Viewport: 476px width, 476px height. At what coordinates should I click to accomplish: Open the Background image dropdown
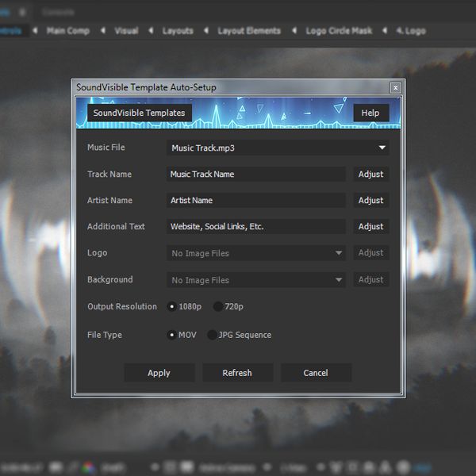pyautogui.click(x=256, y=279)
